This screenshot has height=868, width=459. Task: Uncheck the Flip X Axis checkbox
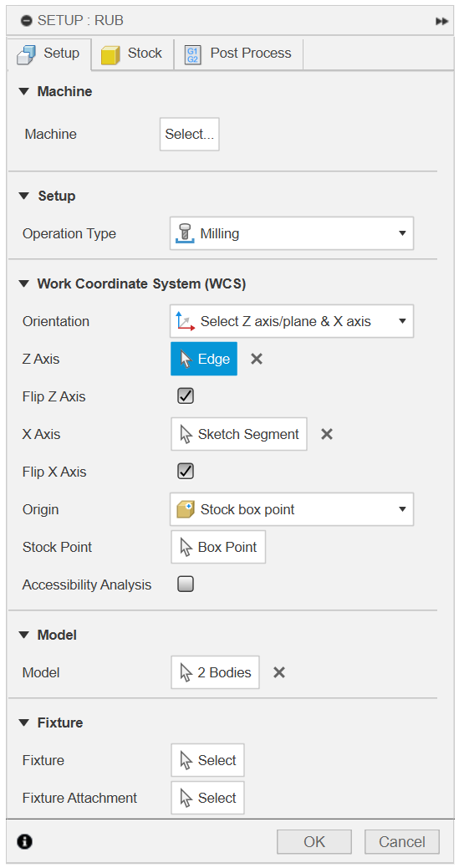pos(186,472)
